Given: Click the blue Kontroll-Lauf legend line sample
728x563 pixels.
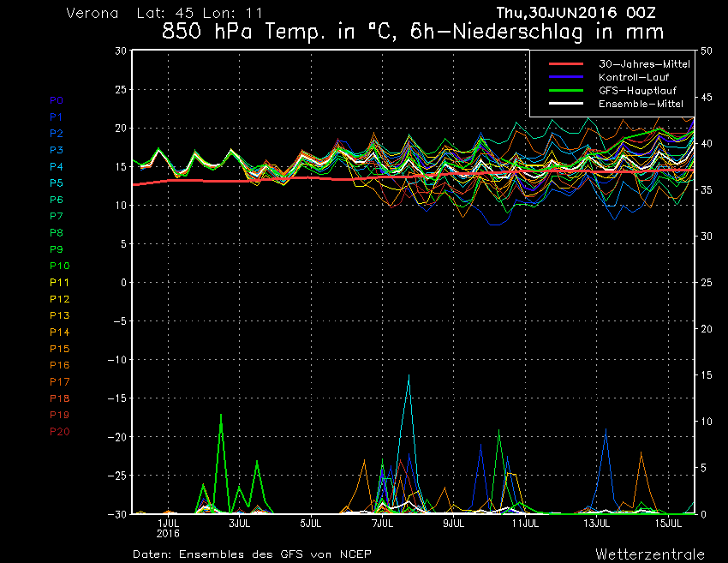Looking at the screenshot, I should [x=566, y=77].
